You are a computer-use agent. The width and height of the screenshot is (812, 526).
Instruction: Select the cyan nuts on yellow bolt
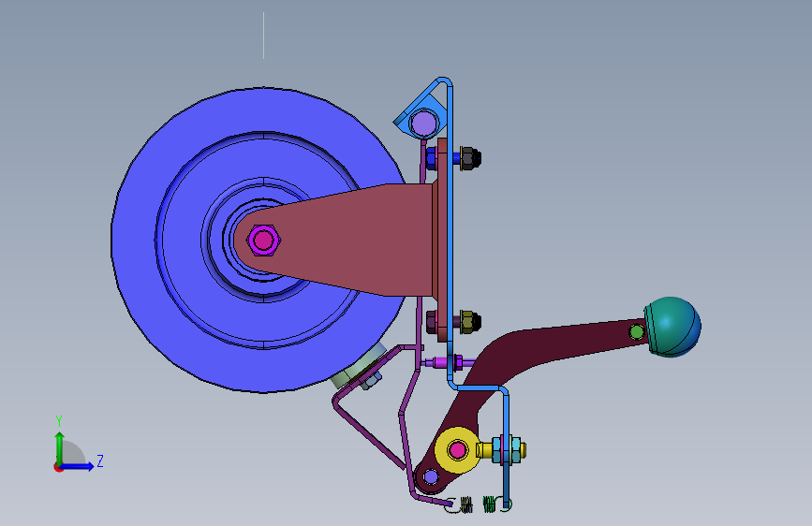click(x=506, y=449)
